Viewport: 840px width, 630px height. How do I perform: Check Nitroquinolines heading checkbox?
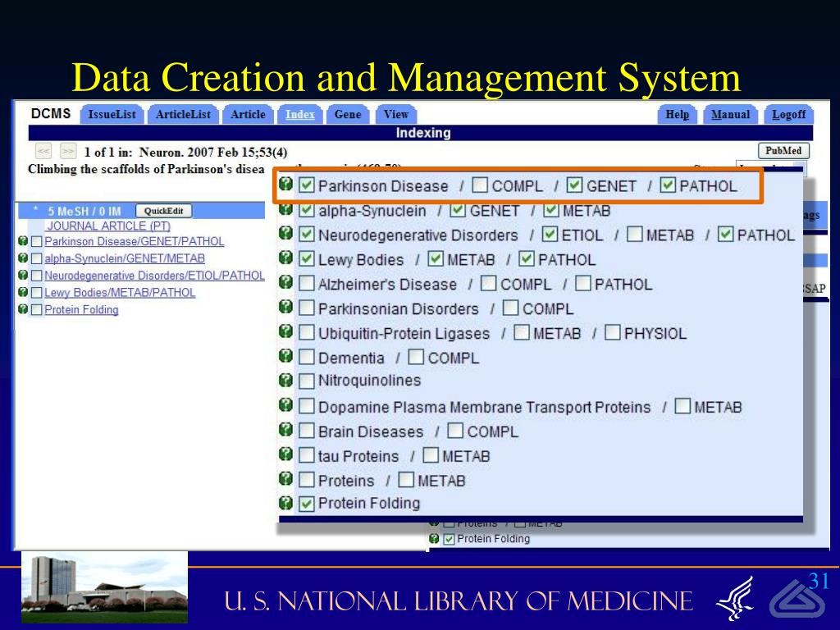pos(306,381)
